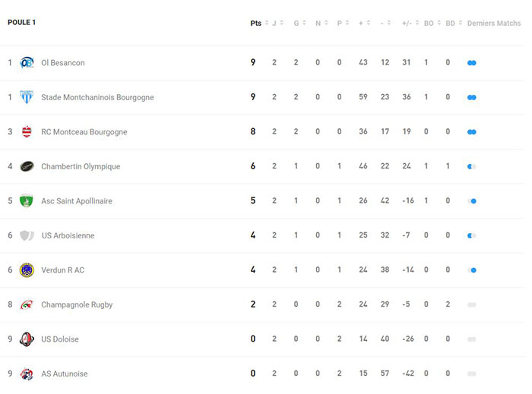
Task: Sort by the +/- difference column
Action: pyautogui.click(x=410, y=23)
